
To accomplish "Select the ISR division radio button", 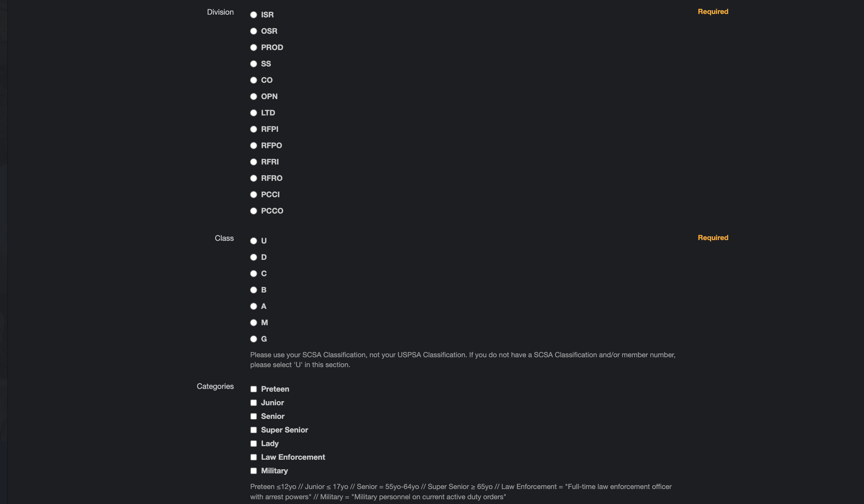I will coord(253,15).
